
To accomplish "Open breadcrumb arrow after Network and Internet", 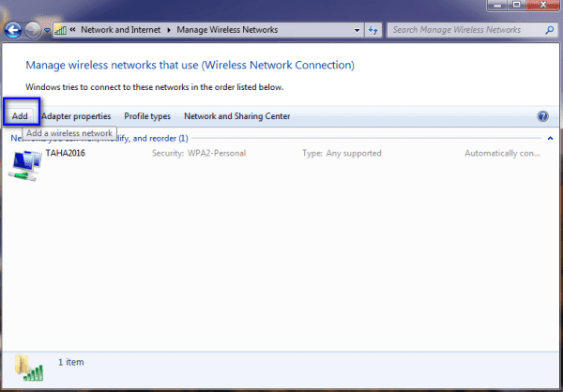I will 171,30.
